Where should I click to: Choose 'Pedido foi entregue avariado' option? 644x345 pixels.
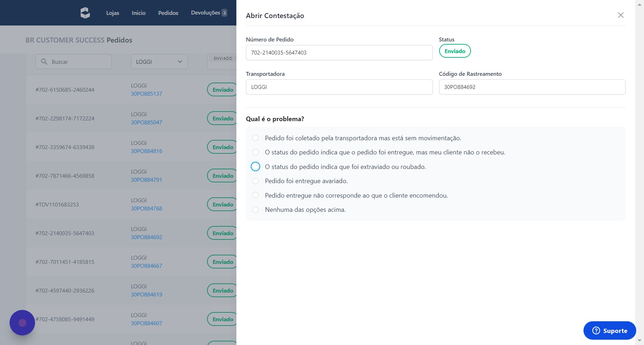tap(255, 181)
